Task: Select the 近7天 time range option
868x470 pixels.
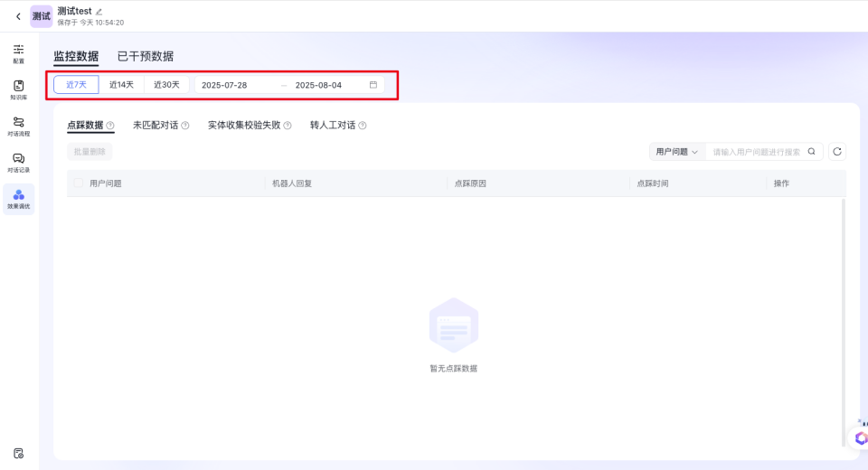Action: pos(76,85)
